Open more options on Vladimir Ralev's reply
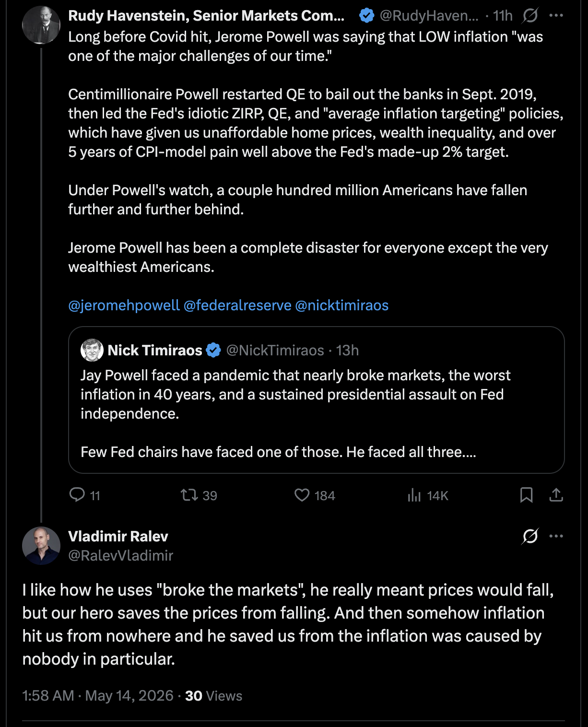The width and height of the screenshot is (588, 727). point(556,536)
